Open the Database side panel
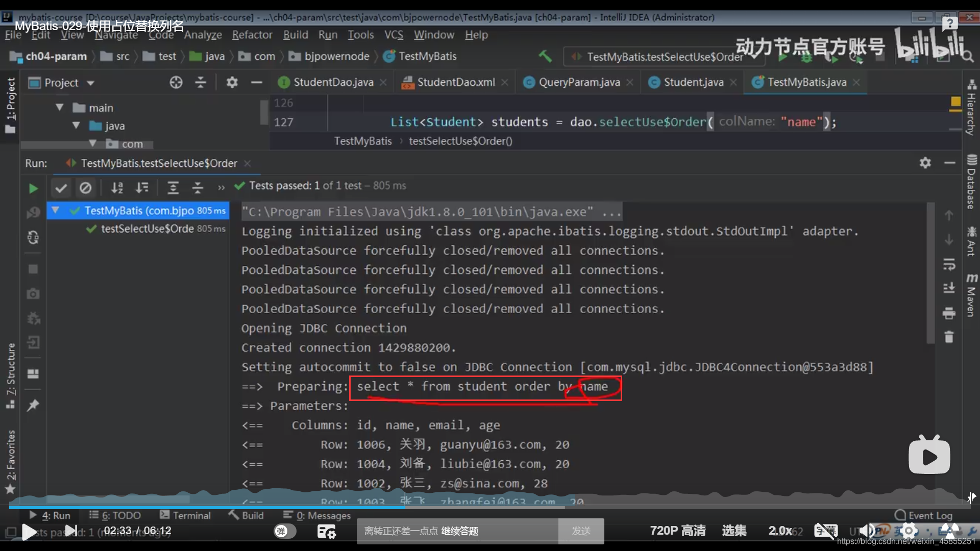The width and height of the screenshot is (980, 551). pyautogui.click(x=971, y=182)
